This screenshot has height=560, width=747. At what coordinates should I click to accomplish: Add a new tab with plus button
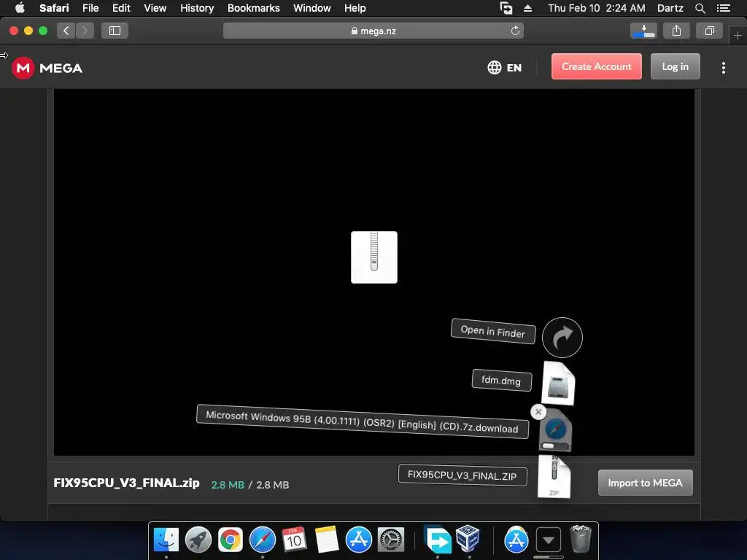coord(738,35)
